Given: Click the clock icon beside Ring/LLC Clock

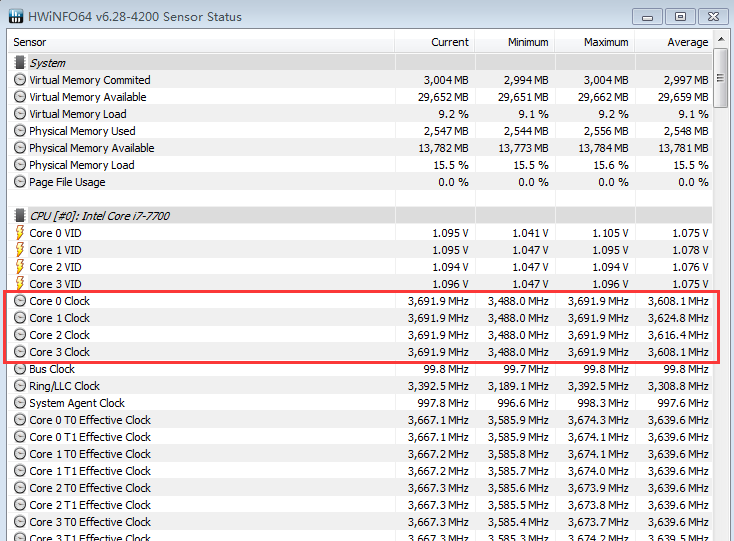Looking at the screenshot, I should [x=20, y=386].
